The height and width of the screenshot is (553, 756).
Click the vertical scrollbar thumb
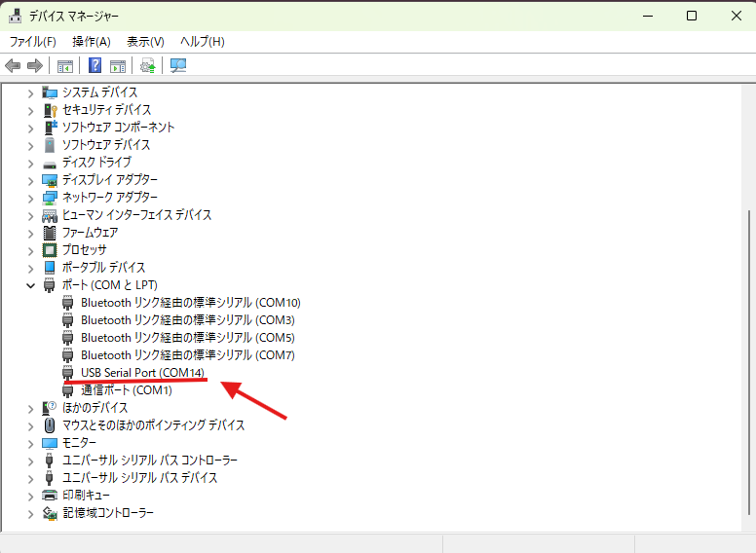pyautogui.click(x=749, y=362)
